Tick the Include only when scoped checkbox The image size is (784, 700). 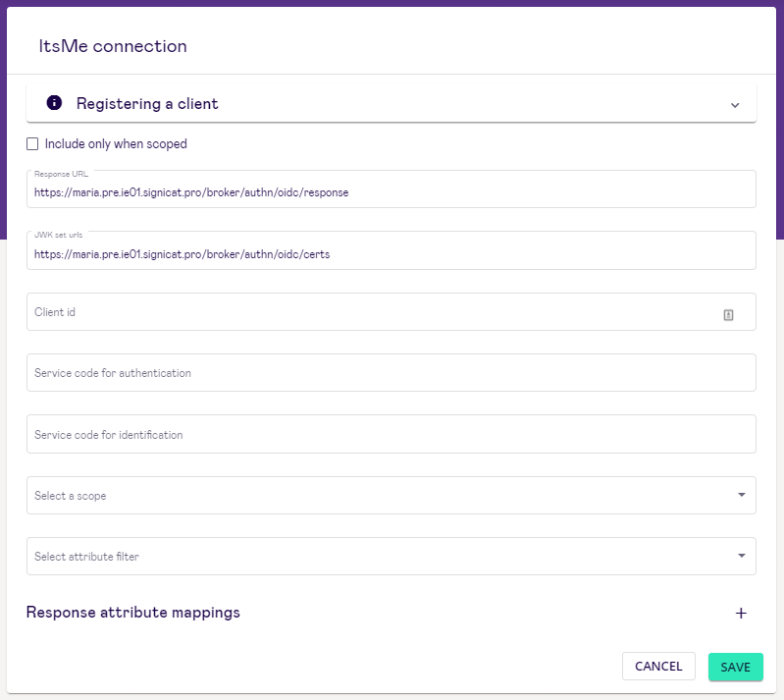click(x=32, y=144)
